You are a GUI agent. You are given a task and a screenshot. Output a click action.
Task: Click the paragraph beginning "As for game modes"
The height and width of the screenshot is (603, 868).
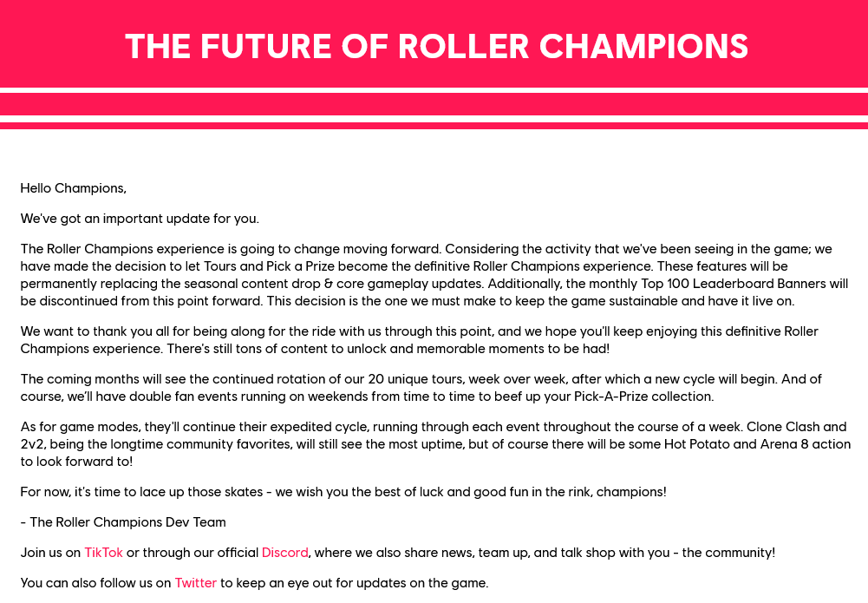(434, 444)
